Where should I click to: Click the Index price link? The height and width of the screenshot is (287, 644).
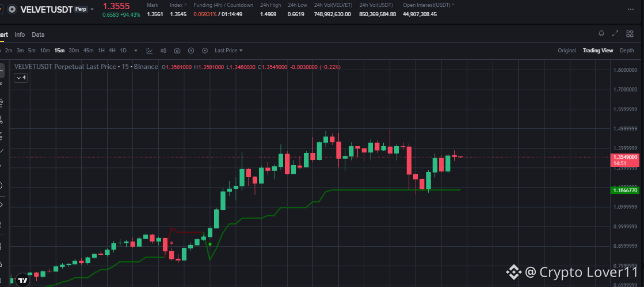point(178,5)
